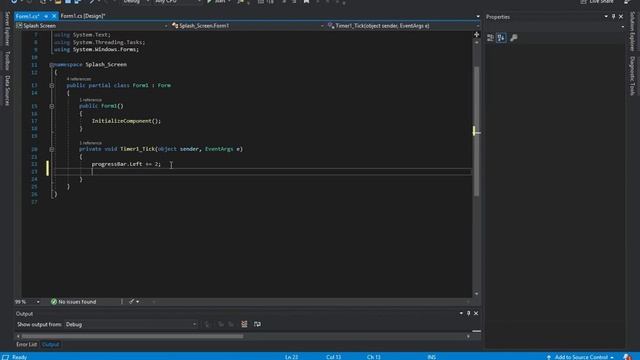Click the No issues found indicator

click(73, 302)
